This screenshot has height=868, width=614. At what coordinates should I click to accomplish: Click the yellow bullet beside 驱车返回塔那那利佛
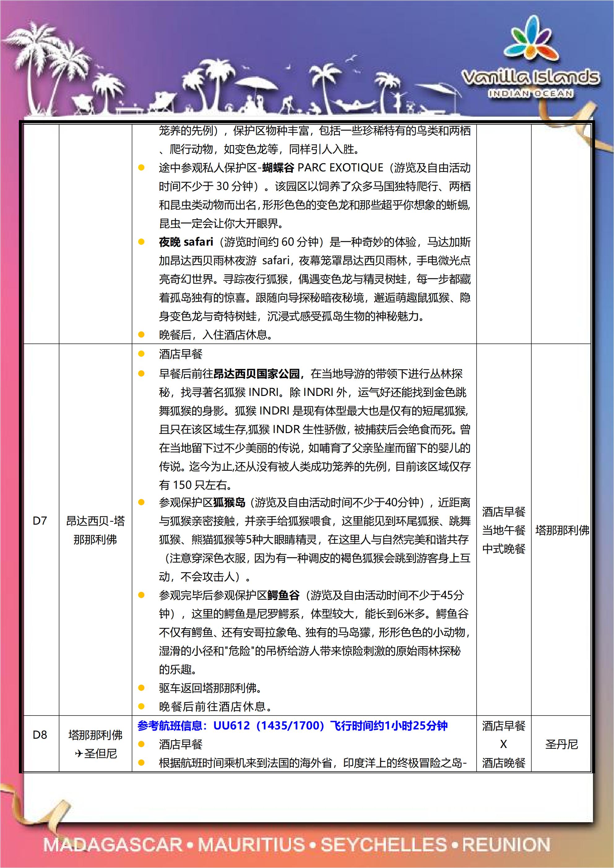(141, 688)
